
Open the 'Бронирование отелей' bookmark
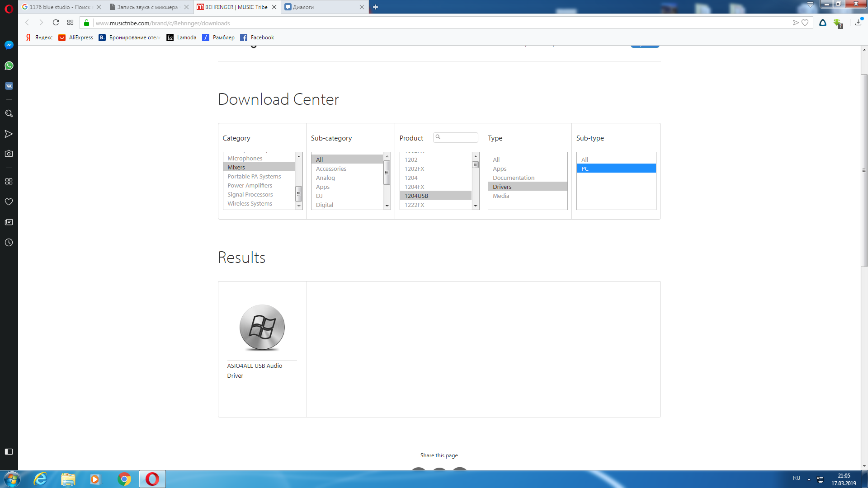tap(129, 38)
